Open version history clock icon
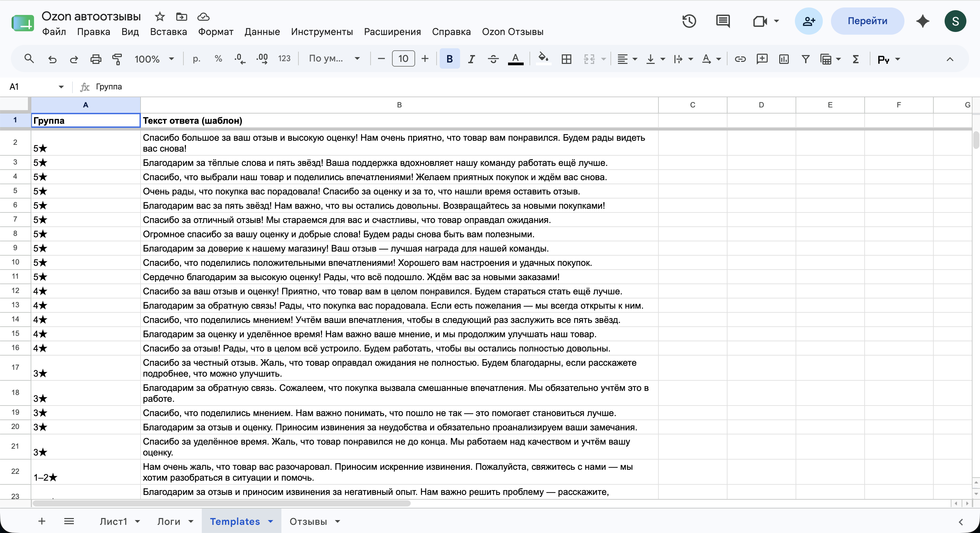 (x=689, y=21)
